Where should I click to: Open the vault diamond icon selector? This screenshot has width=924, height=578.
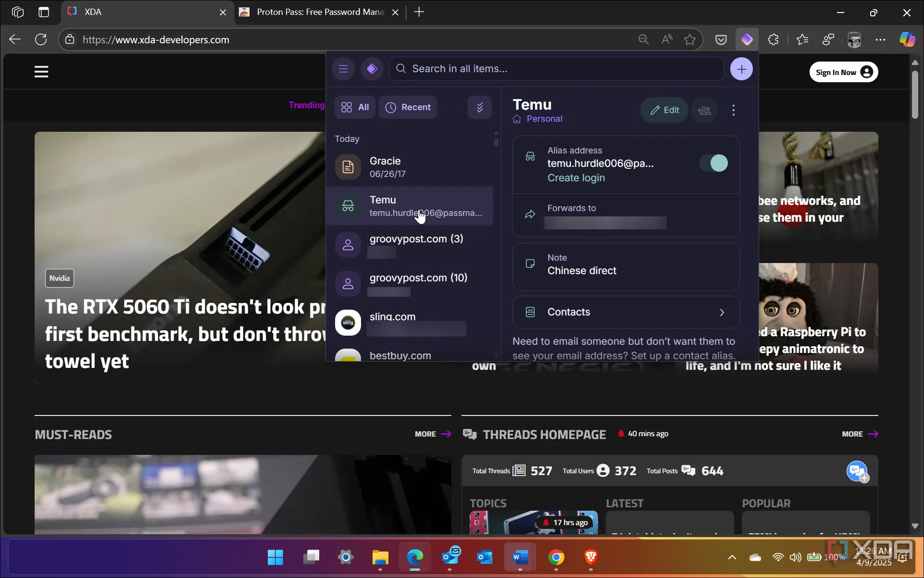click(x=372, y=69)
